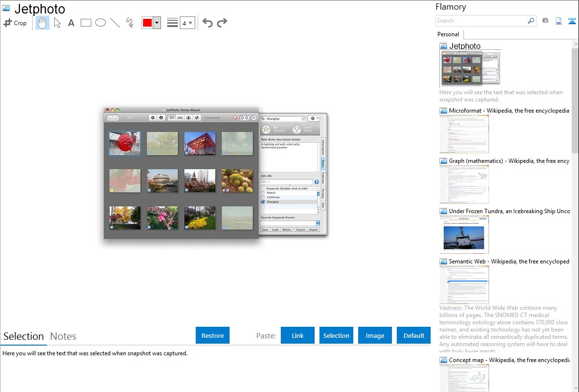This screenshot has width=579, height=392.
Task: Click the Default paste button
Action: 414,335
